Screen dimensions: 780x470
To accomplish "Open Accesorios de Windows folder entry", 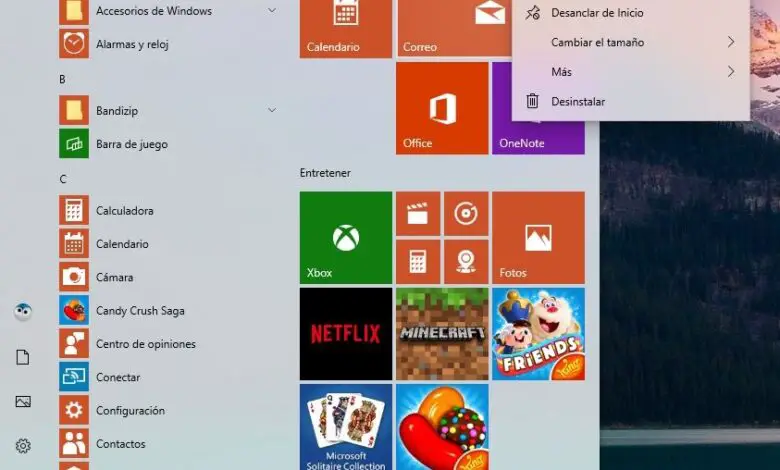I will pos(168,10).
